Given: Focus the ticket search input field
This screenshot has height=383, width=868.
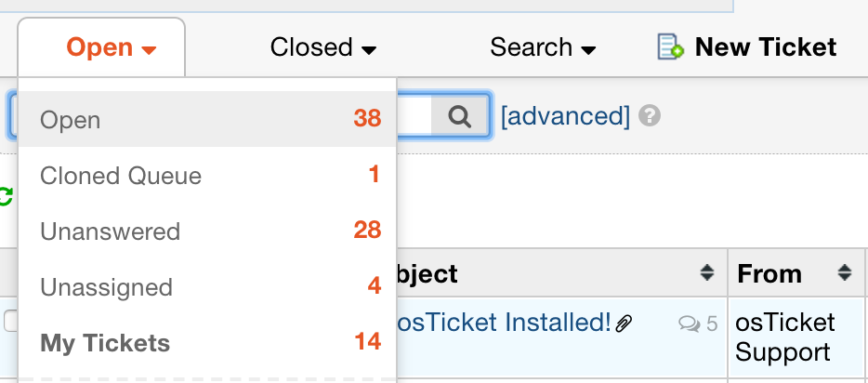Looking at the screenshot, I should pos(414,116).
